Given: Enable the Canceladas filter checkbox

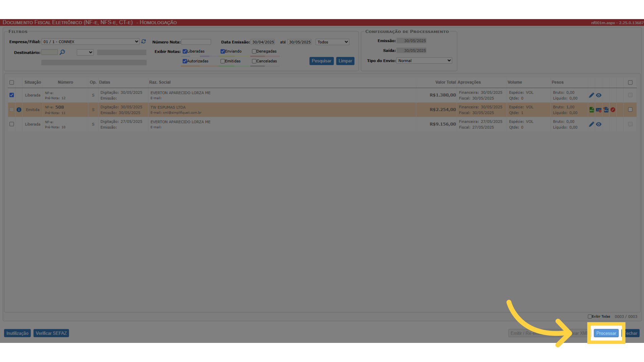Looking at the screenshot, I should pos(254,61).
